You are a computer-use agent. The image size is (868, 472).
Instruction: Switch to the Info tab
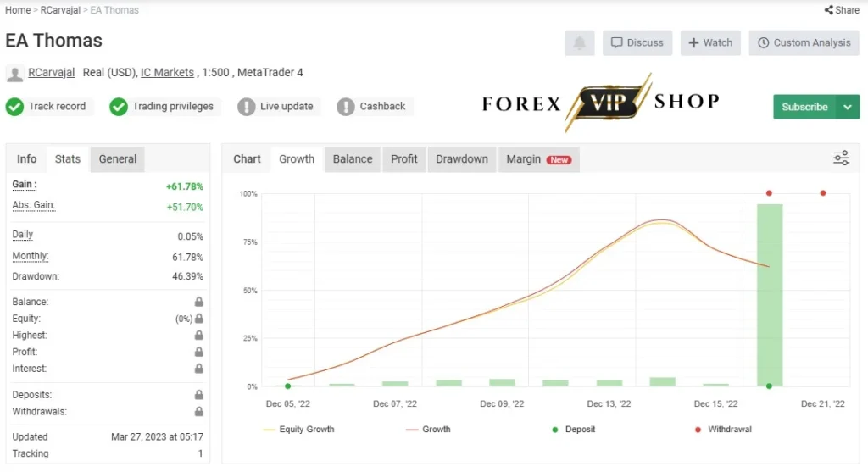click(26, 158)
